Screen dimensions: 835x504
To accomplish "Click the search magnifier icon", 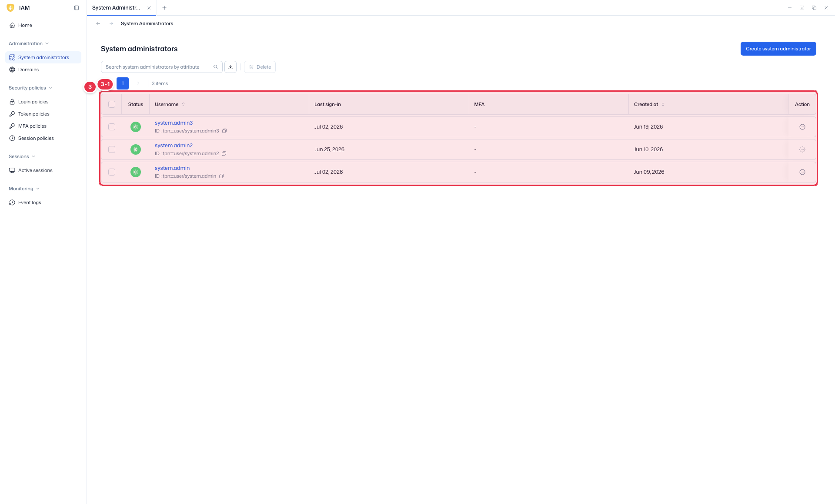I will 216,67.
